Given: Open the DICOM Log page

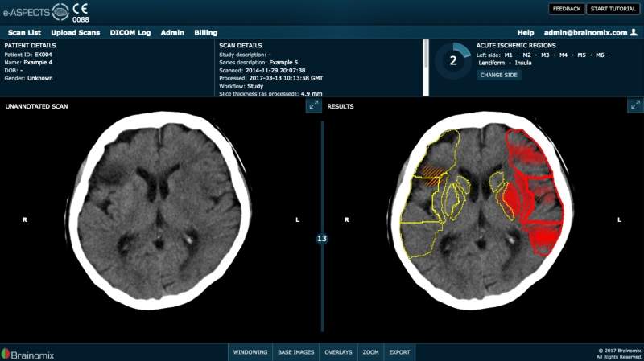Looking at the screenshot, I should (x=130, y=33).
